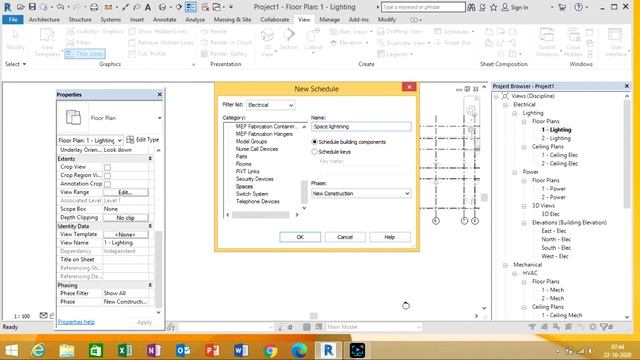640x360 pixels.
Task: Click the Revit application logo button
Action: 7,7
